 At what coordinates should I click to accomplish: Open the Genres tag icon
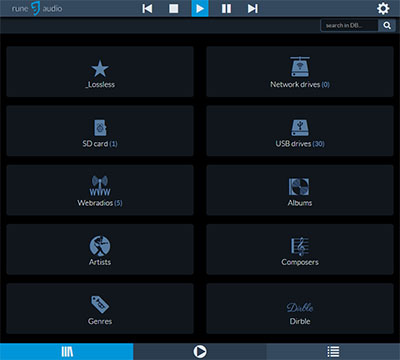(100, 304)
